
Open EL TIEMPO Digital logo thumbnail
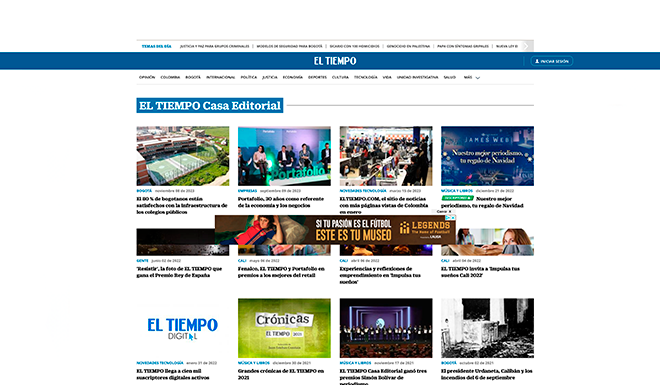[183, 328]
